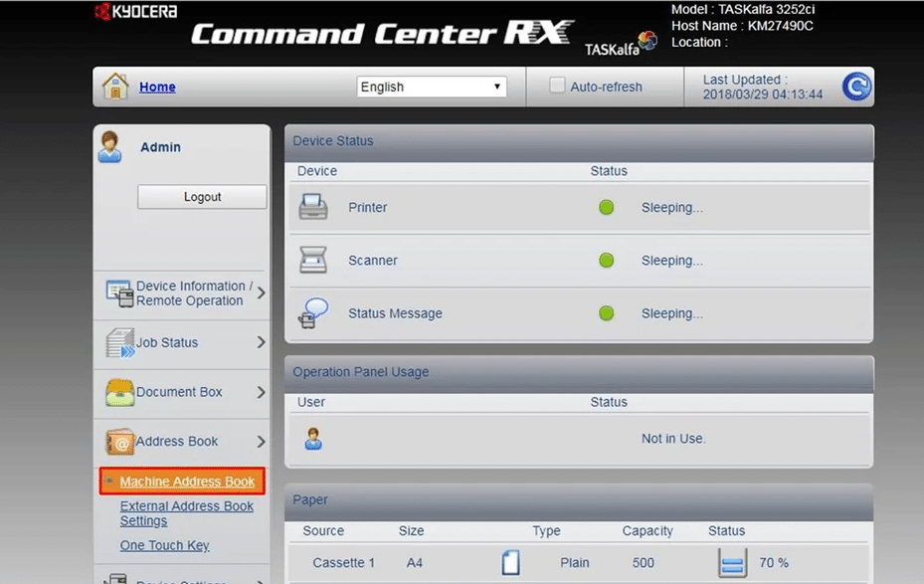Click the TASKalfa colorful logo icon
The height and width of the screenshot is (584, 924).
coord(647,41)
